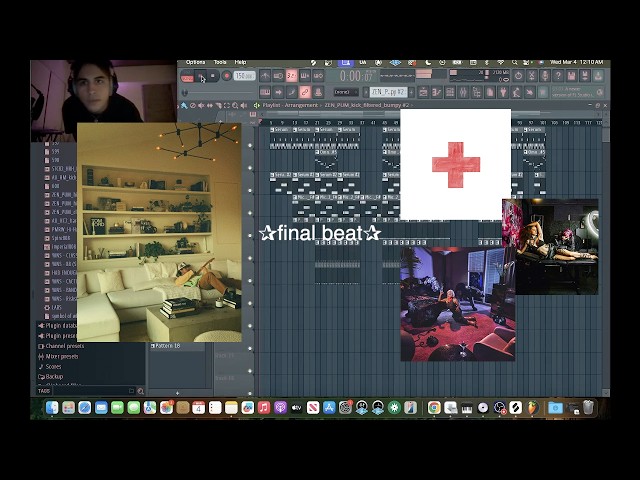Click the plus button beside pattern selector
The width and height of the screenshot is (640, 480).
411,92
